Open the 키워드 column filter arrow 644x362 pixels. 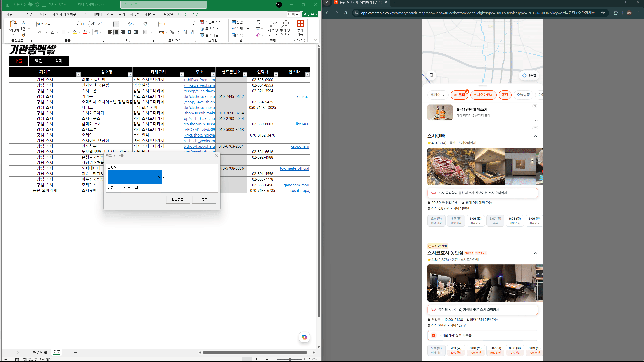click(x=78, y=74)
